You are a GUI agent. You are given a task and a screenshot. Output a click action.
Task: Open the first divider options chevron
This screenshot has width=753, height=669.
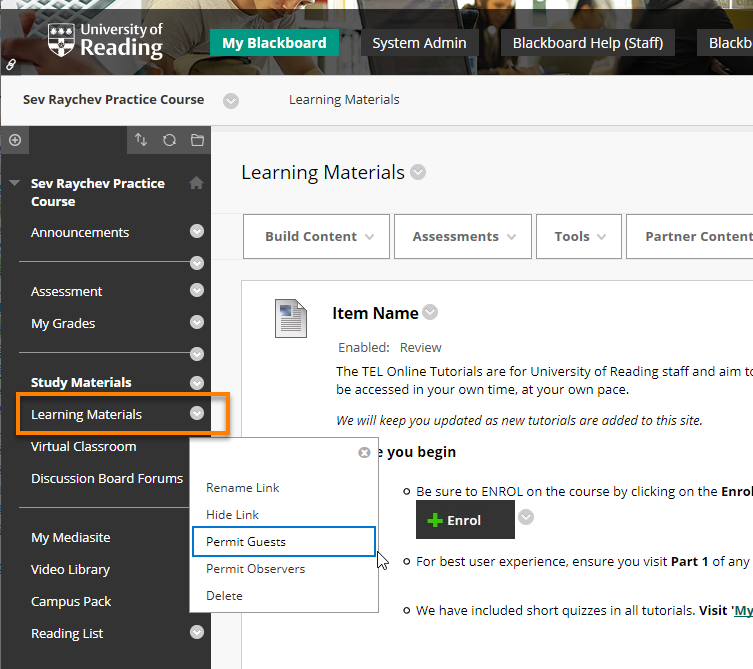point(196,263)
